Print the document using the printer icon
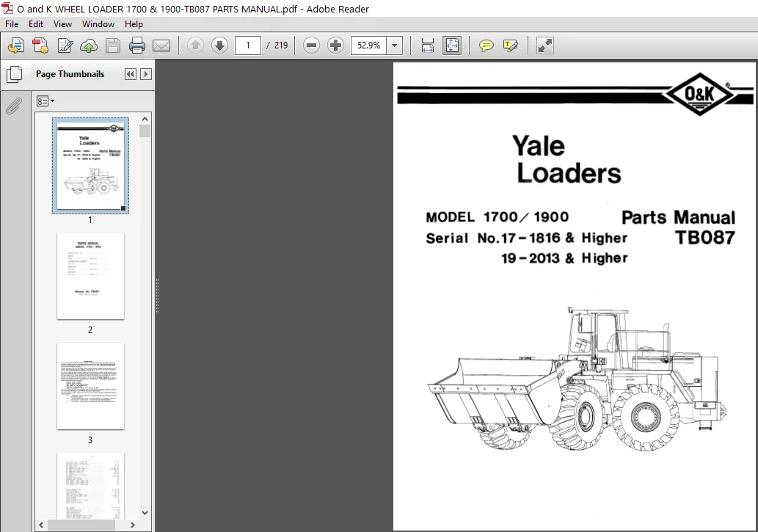 [x=137, y=45]
